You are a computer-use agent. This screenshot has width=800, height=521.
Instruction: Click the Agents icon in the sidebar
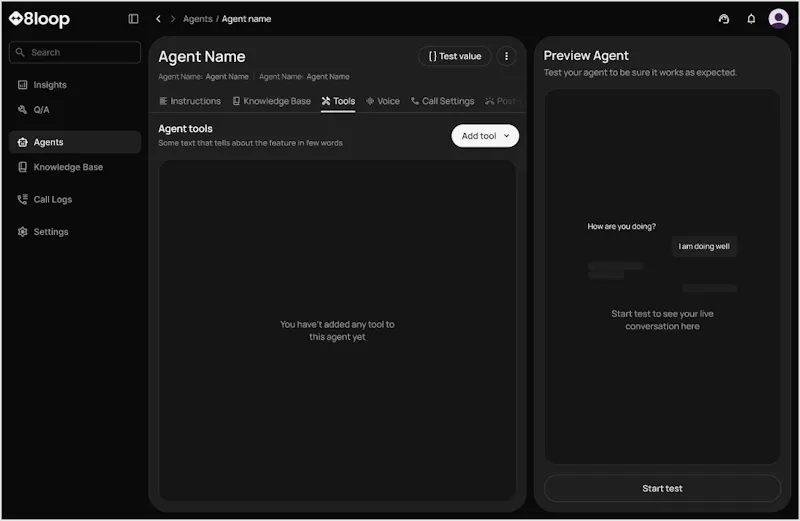[x=22, y=142]
